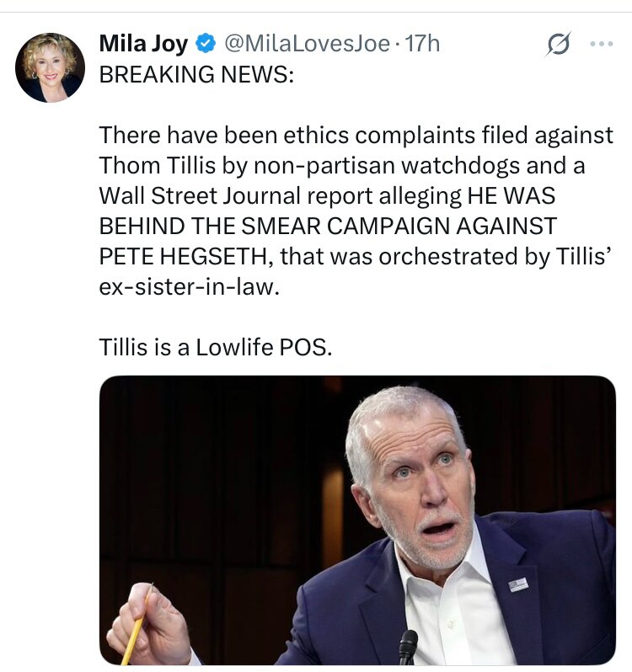Open Mila Joy's profile avatar
632x672 pixels.
50,67
